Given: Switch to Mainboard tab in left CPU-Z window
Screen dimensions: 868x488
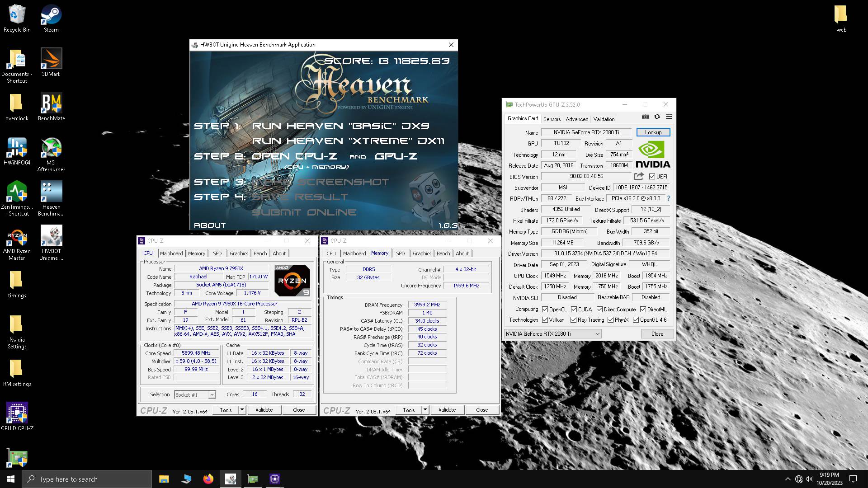Looking at the screenshot, I should (171, 253).
